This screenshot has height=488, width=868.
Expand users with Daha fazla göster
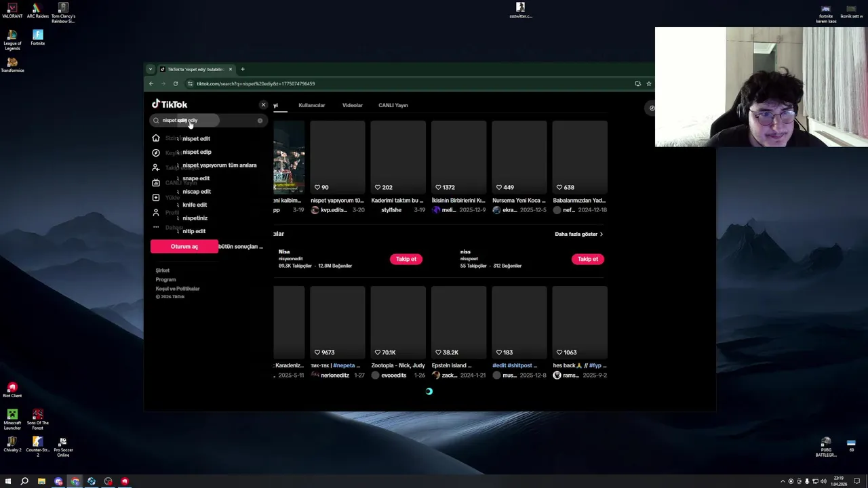click(579, 234)
